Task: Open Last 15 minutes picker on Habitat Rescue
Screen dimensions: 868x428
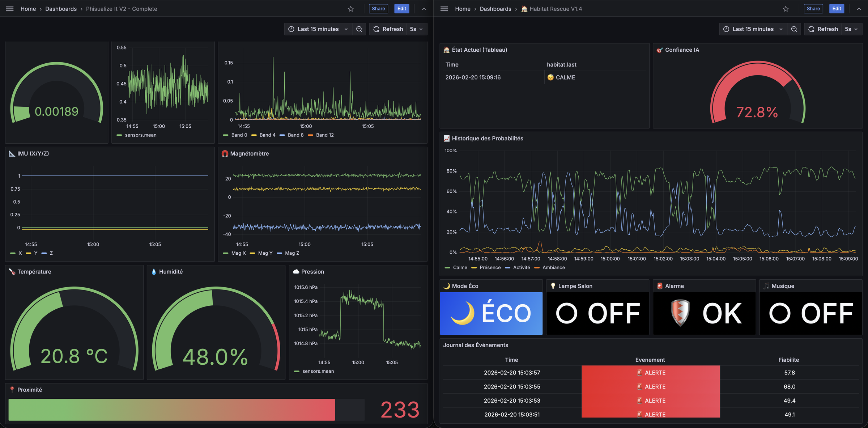Action: coord(753,29)
